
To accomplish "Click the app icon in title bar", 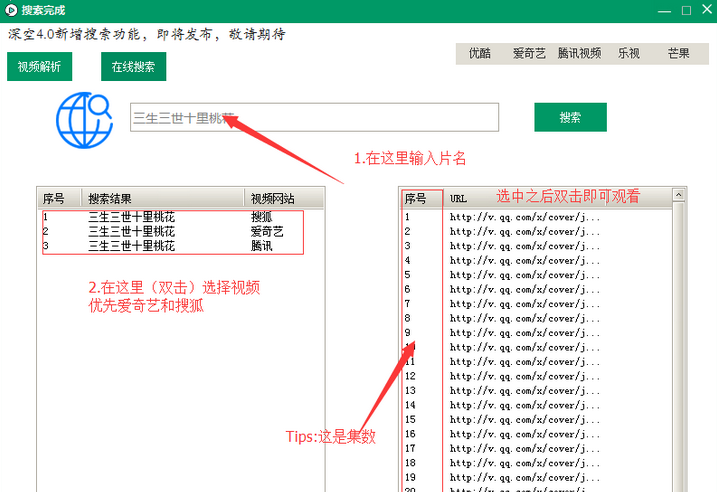I will click(x=12, y=10).
